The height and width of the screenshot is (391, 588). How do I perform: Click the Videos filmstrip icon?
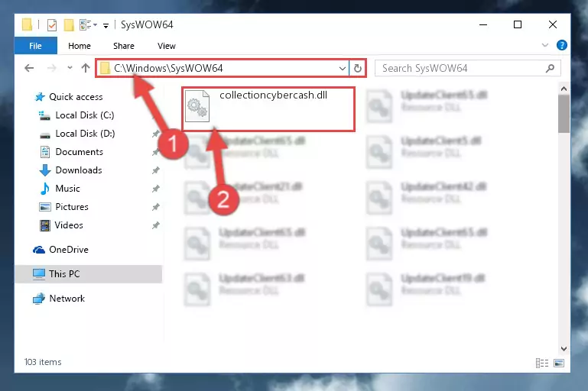tap(45, 225)
